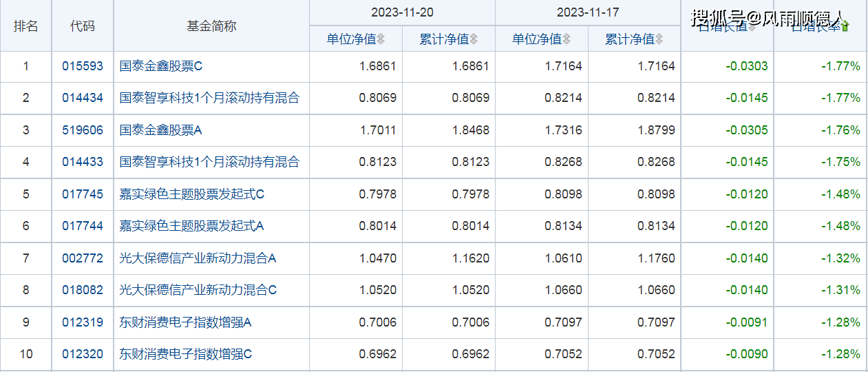The image size is (868, 372).
Task: Open the 东财消费电子指数增强A fund name link
Action: tap(186, 322)
